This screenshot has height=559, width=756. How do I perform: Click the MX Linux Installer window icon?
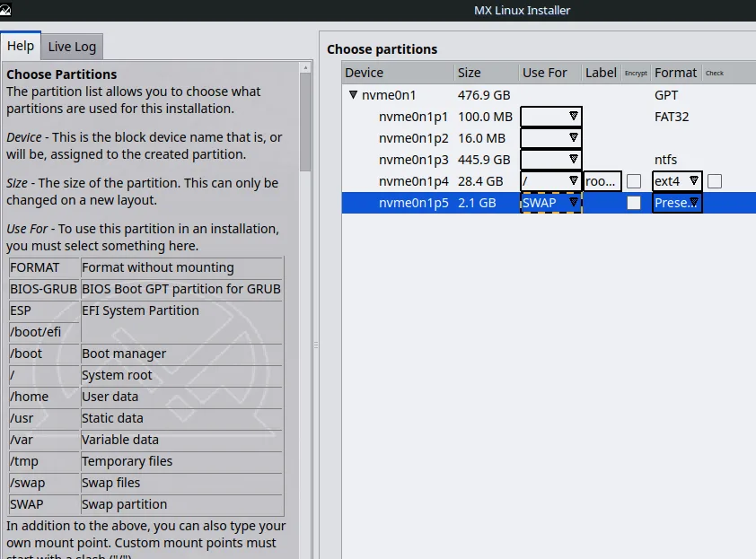pos(5,10)
